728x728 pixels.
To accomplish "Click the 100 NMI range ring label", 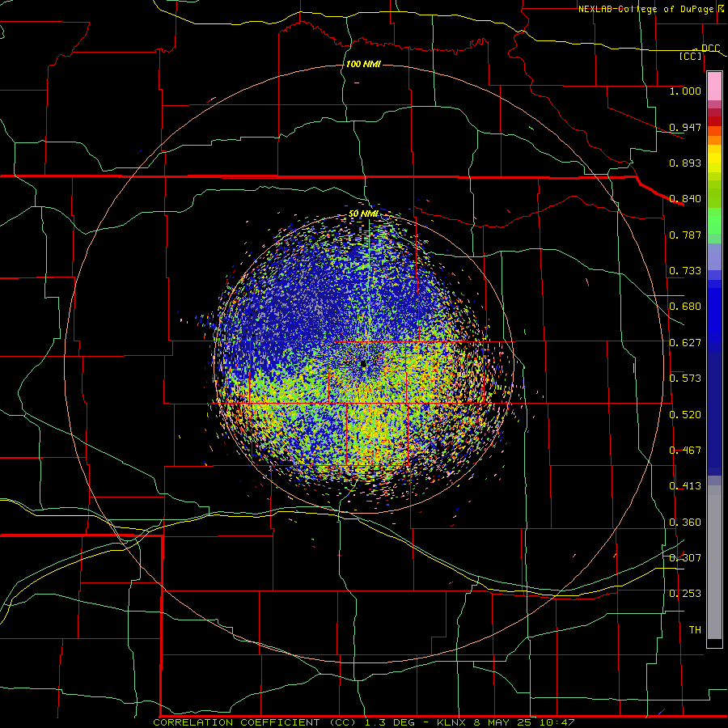I will (x=363, y=64).
